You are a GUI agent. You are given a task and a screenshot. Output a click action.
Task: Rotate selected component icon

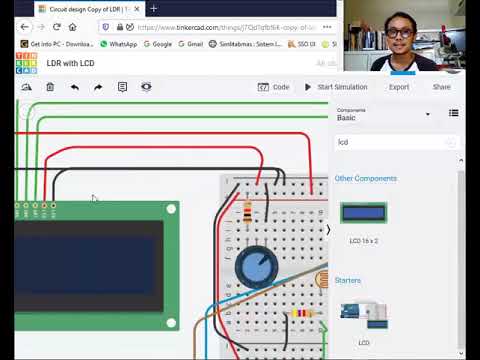pyautogui.click(x=26, y=87)
